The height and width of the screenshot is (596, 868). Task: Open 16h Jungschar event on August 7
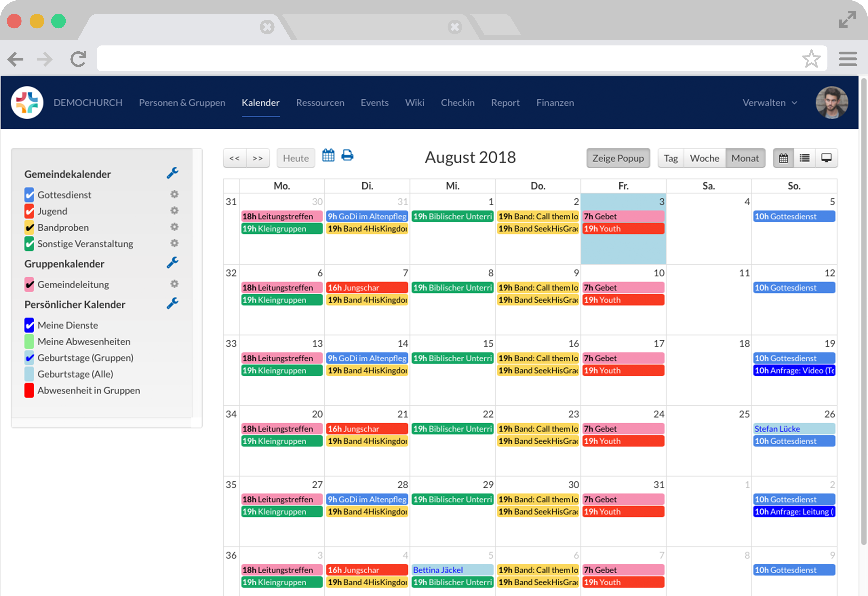tap(367, 288)
